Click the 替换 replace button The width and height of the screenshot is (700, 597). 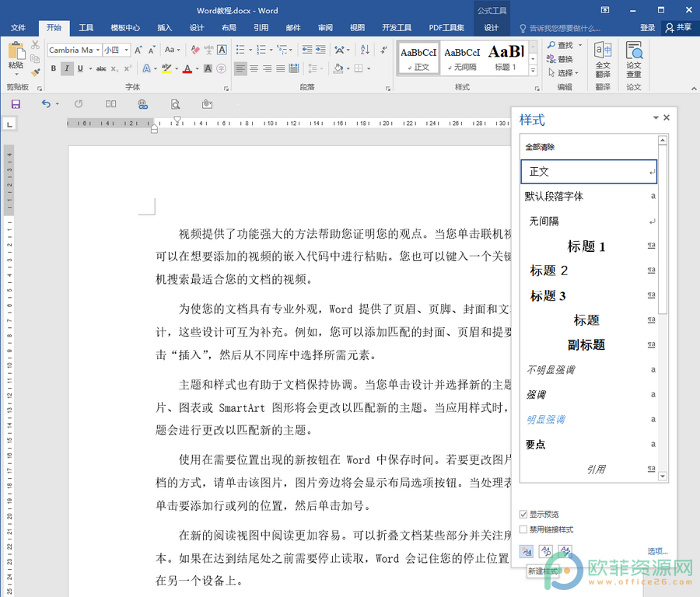tap(559, 59)
